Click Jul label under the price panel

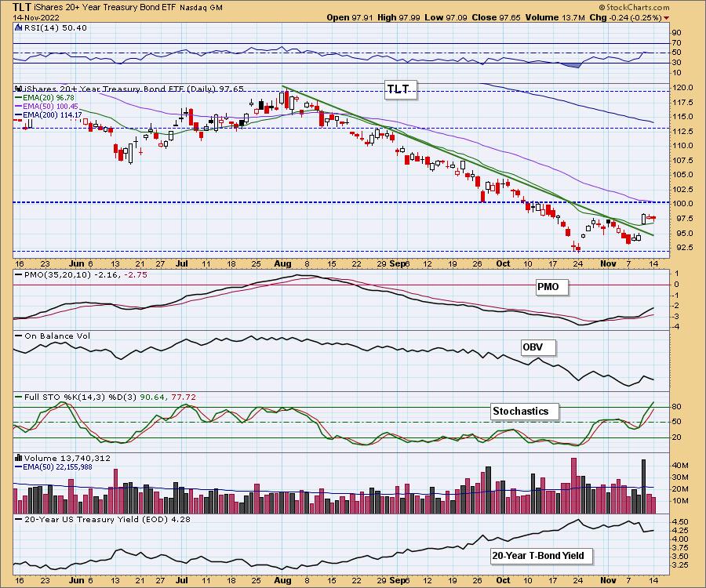181,264
